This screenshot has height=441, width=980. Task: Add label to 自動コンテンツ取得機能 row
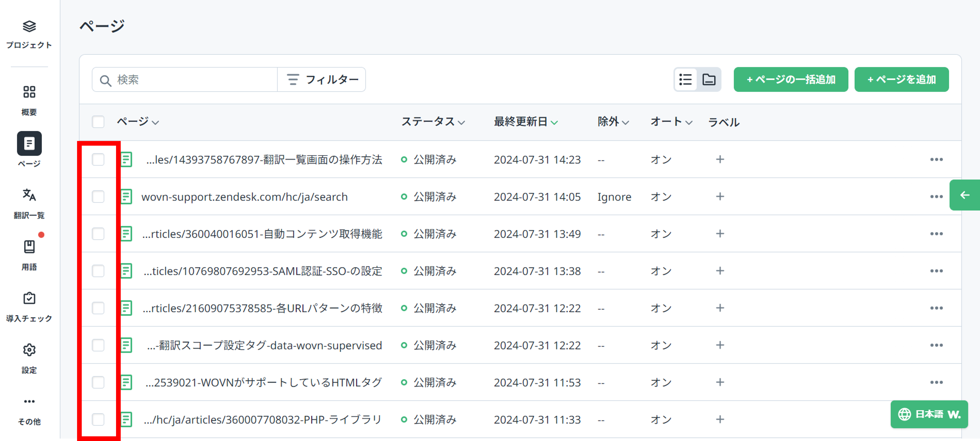pos(720,233)
